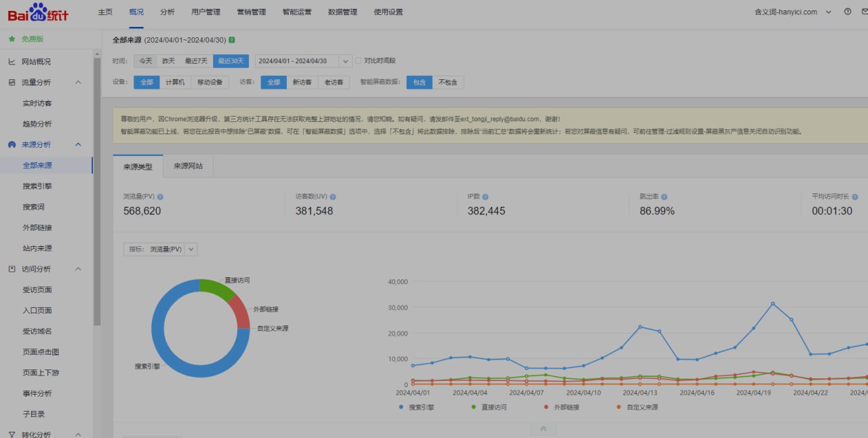Click the info icon next to 访客数(UV)
The height and width of the screenshot is (438, 868).
[x=333, y=197]
